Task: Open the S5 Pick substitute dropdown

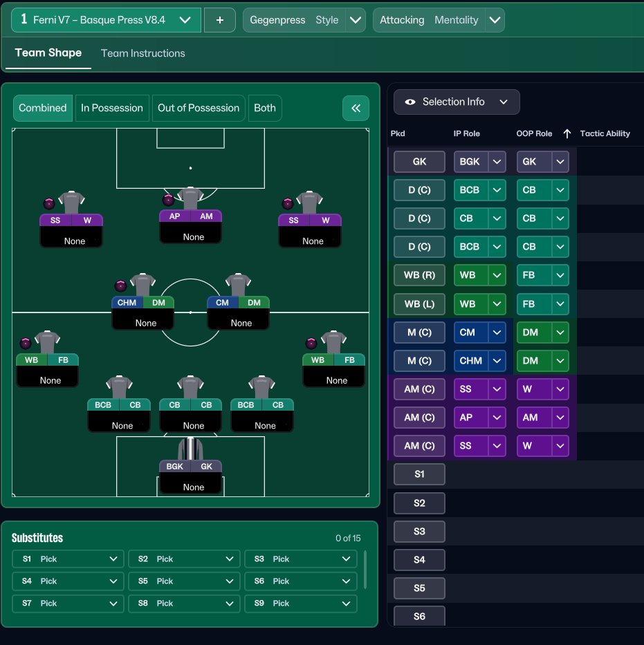Action: click(184, 581)
